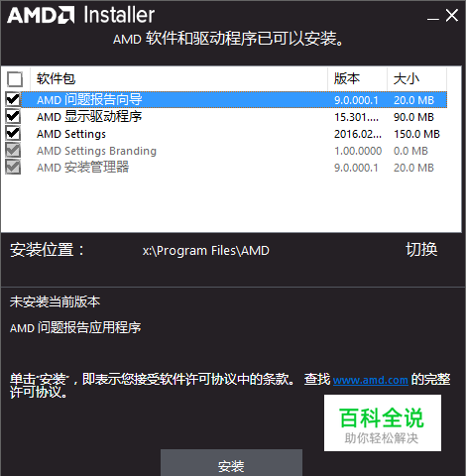
Task: Close the AMD Installer window
Action: point(452,16)
